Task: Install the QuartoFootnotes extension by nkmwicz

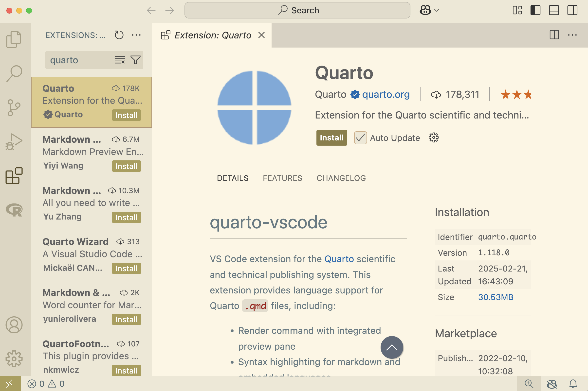Action: coord(126,371)
